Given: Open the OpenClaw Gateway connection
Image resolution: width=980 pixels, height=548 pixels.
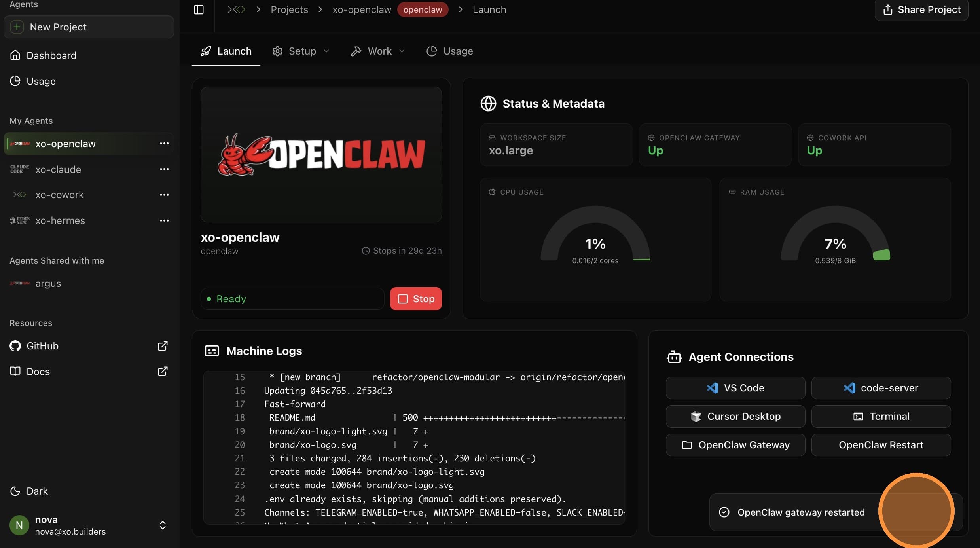Looking at the screenshot, I should (735, 445).
